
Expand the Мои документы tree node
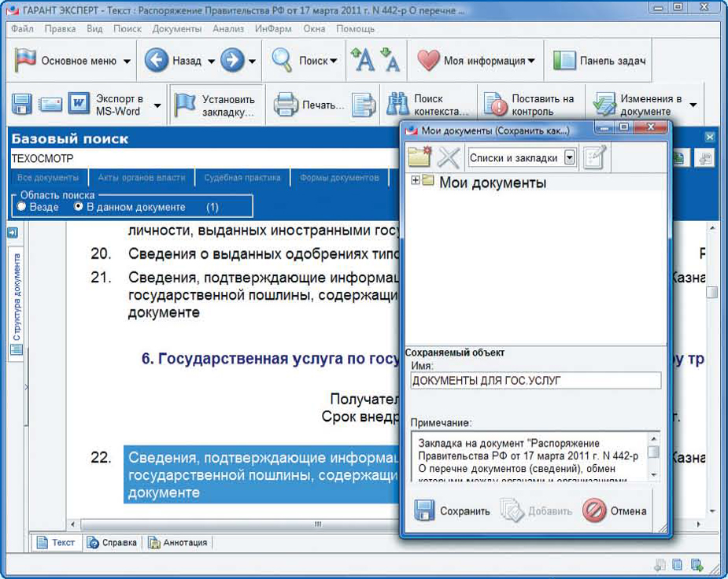point(415,182)
